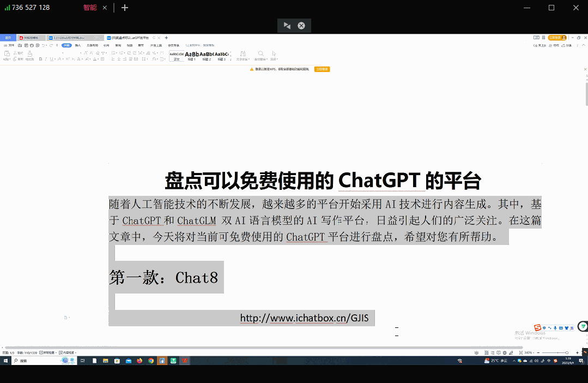Image resolution: width=588 pixels, height=383 pixels.
Task: Open a new WPS document tab with plus
Action: coord(166,38)
